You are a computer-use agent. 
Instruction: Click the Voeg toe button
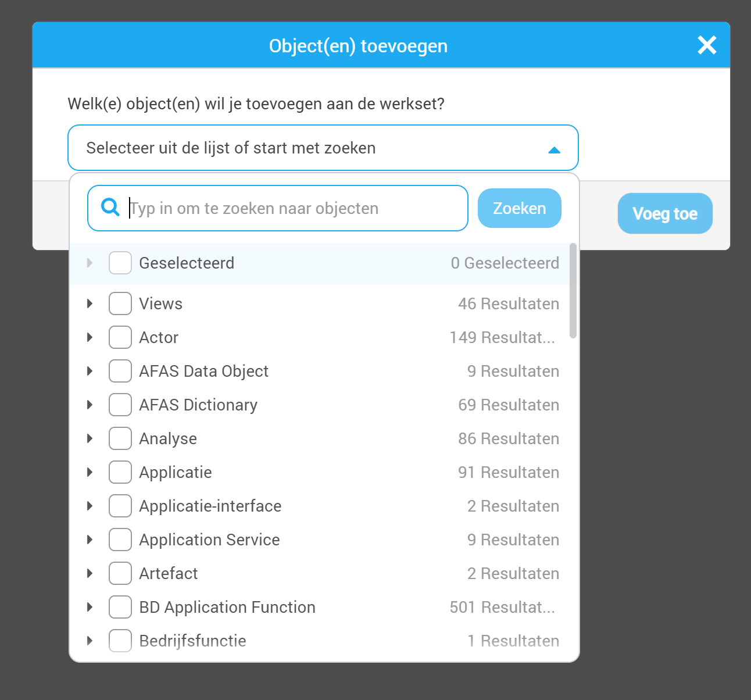tap(665, 213)
